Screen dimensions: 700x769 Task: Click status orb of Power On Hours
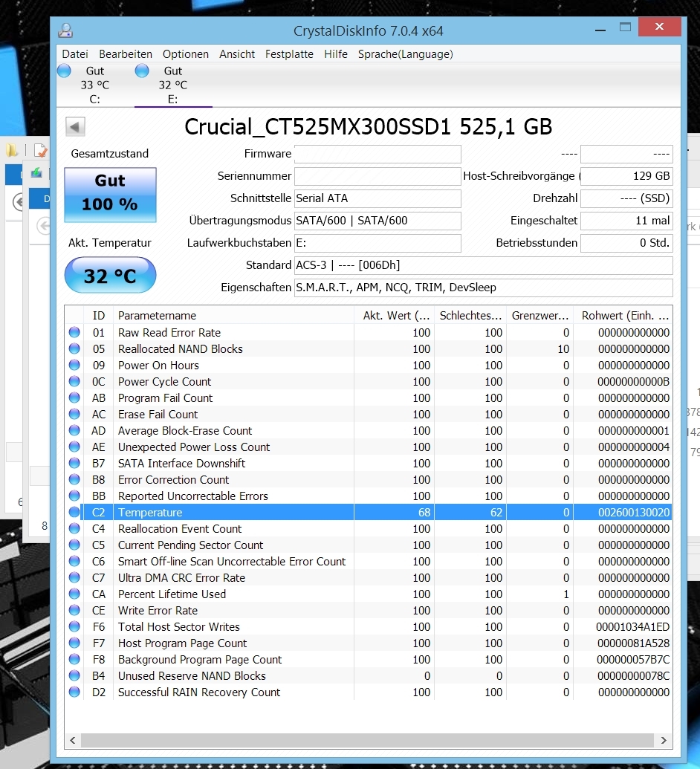tap(74, 365)
